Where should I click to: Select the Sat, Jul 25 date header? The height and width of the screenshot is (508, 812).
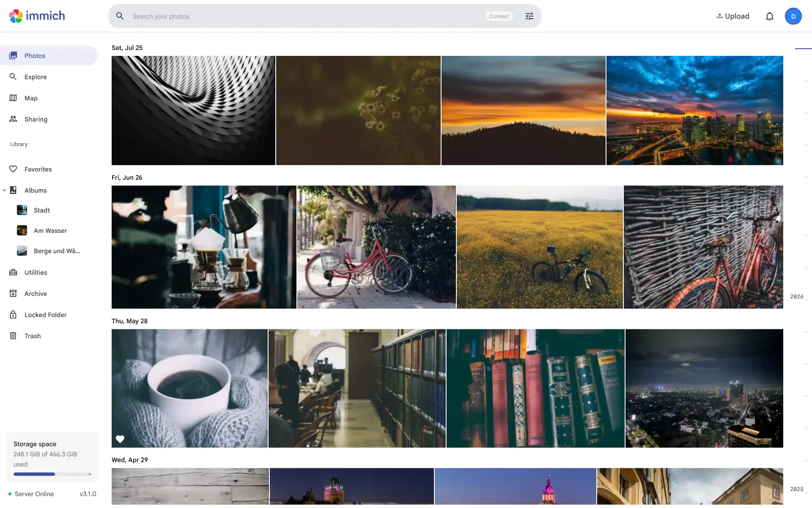pyautogui.click(x=127, y=48)
